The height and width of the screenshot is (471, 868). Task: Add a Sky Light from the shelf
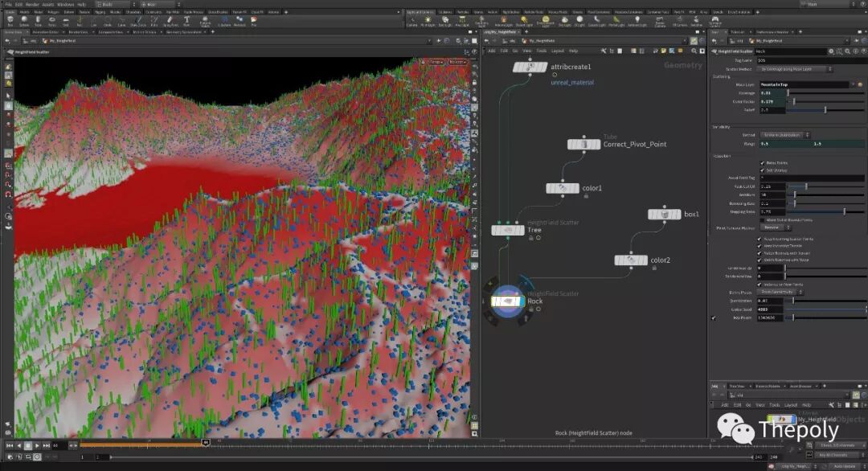(x=565, y=22)
